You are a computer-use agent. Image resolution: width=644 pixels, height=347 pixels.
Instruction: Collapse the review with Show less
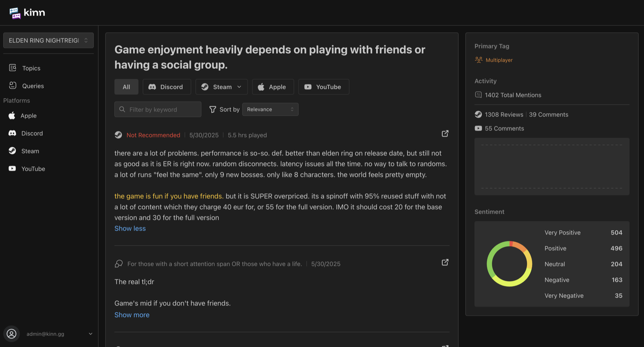point(130,228)
